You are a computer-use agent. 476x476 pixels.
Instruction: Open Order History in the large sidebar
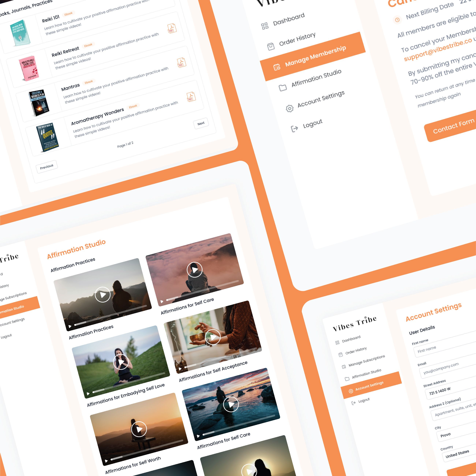coord(297,39)
